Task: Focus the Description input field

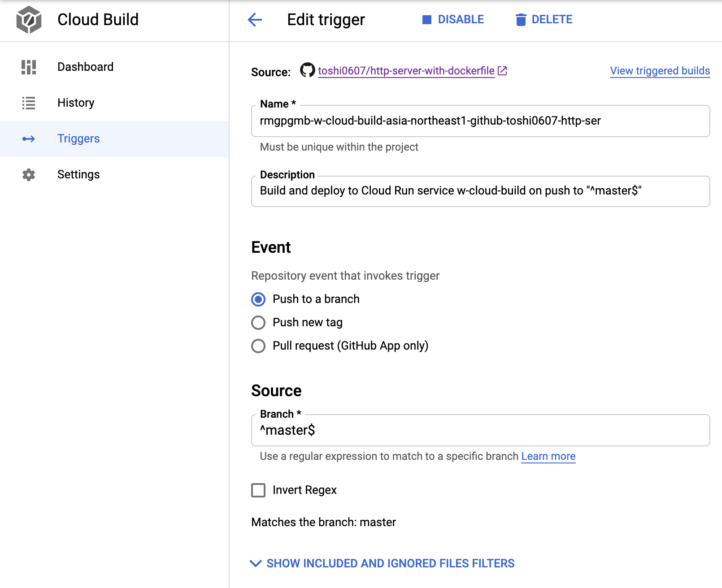Action: [481, 191]
